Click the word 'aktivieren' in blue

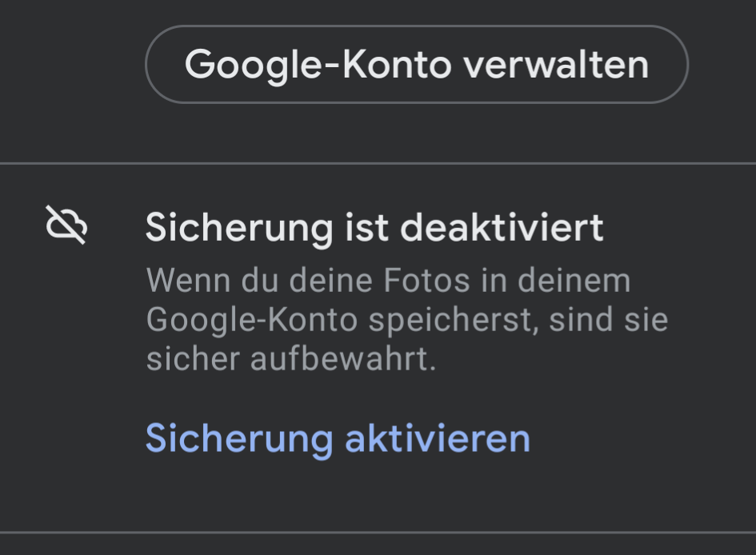(x=438, y=438)
